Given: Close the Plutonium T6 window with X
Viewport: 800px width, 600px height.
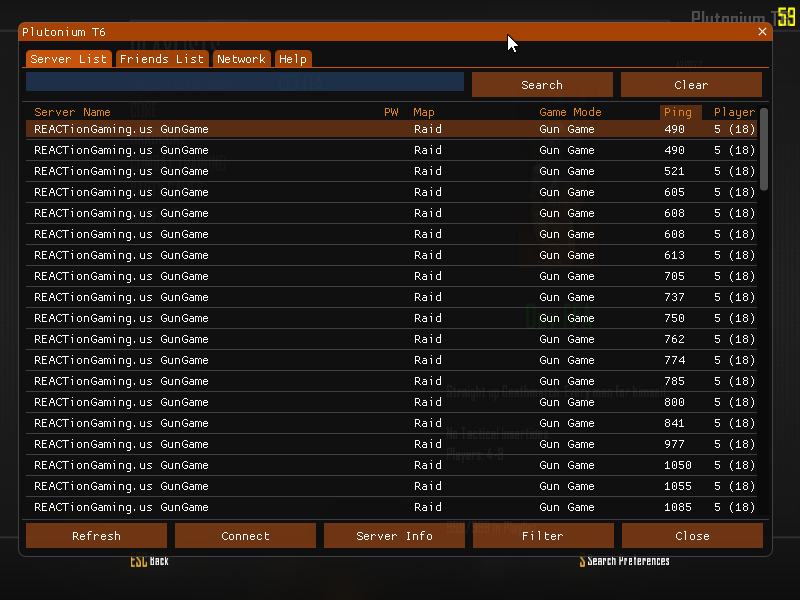Looking at the screenshot, I should tap(762, 32).
